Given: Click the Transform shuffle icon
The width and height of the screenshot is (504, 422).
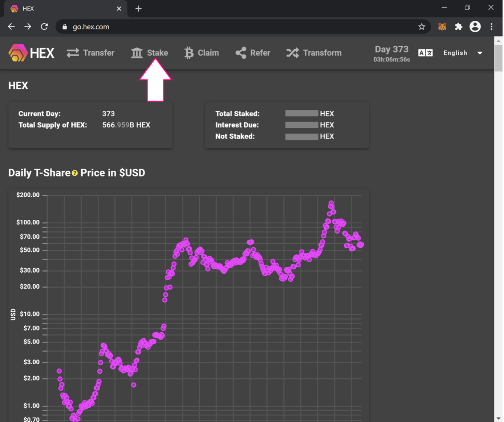Looking at the screenshot, I should click(x=292, y=53).
